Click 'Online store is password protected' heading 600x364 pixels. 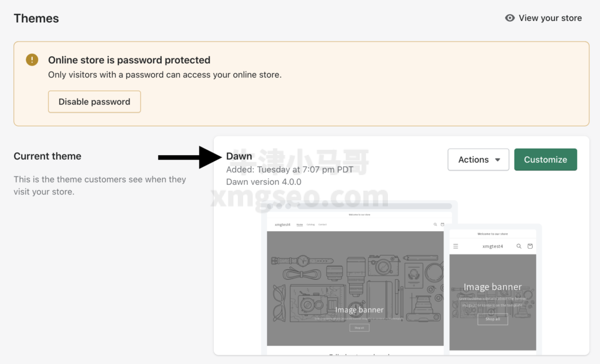click(129, 60)
